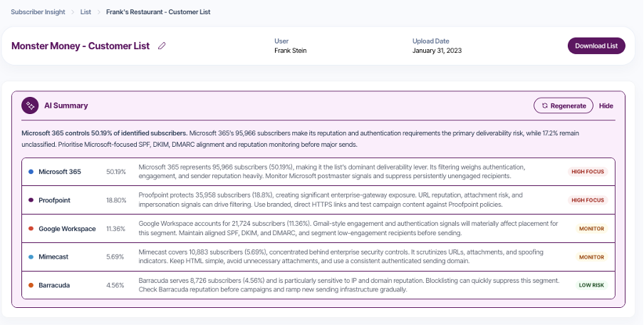Go to List breadcrumb
This screenshot has height=325, width=644.
pyautogui.click(x=85, y=12)
